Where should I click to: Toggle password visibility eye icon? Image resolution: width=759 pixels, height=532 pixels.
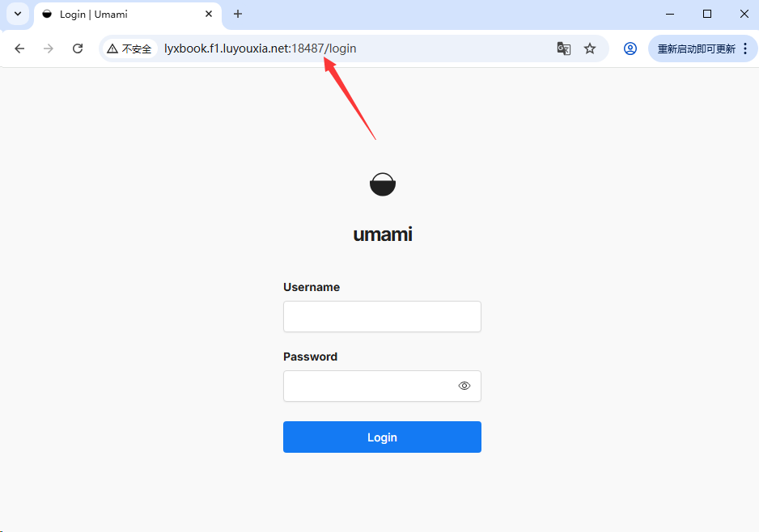tap(464, 386)
